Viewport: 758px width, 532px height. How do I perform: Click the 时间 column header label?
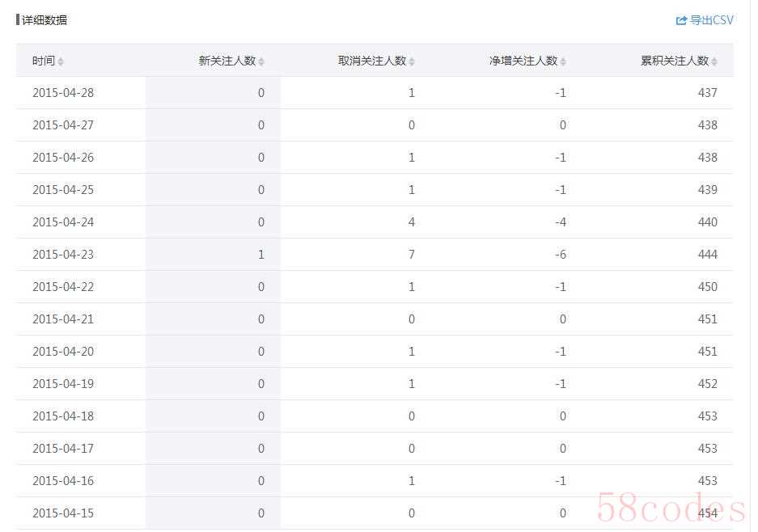[x=44, y=61]
